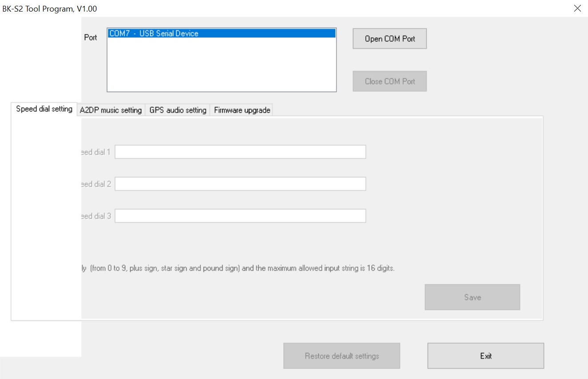
Task: Click the Open COM Port button
Action: click(x=389, y=39)
